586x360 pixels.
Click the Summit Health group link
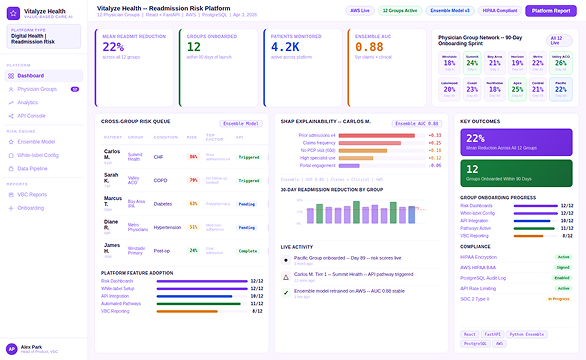coord(135,157)
